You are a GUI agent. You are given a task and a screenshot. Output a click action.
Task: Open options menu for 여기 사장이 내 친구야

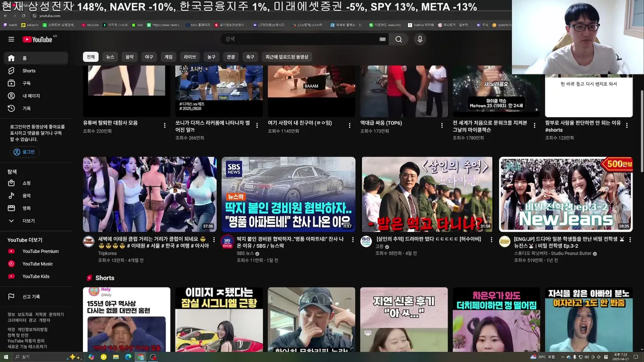tap(350, 126)
